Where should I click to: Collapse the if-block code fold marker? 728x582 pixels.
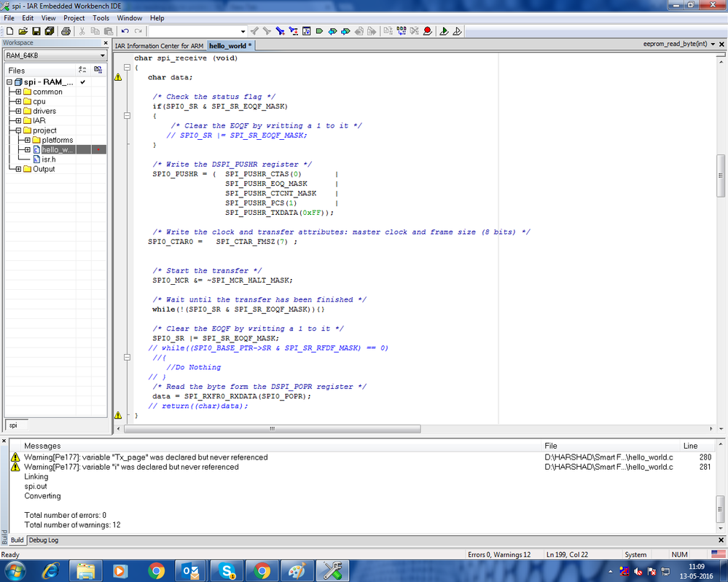tap(128, 116)
